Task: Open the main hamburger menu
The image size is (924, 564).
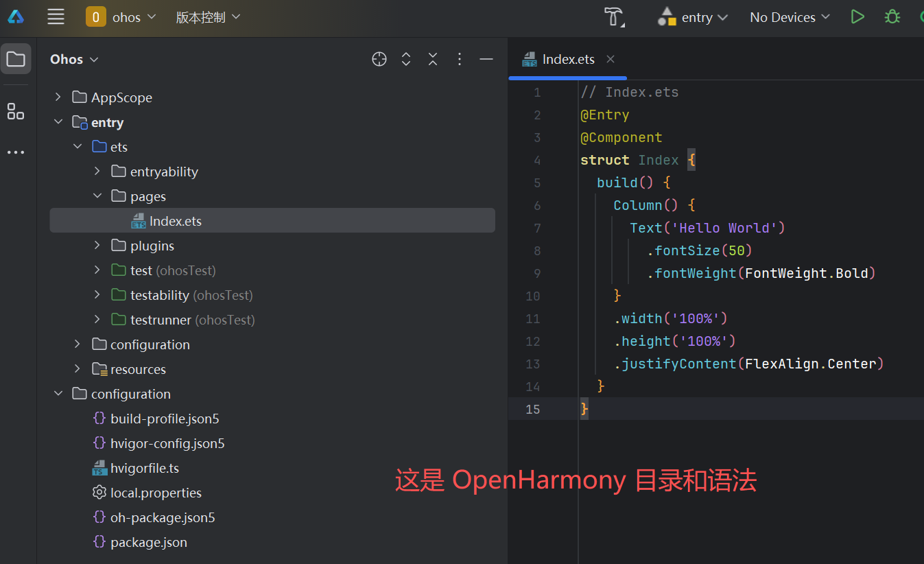Action: tap(55, 16)
